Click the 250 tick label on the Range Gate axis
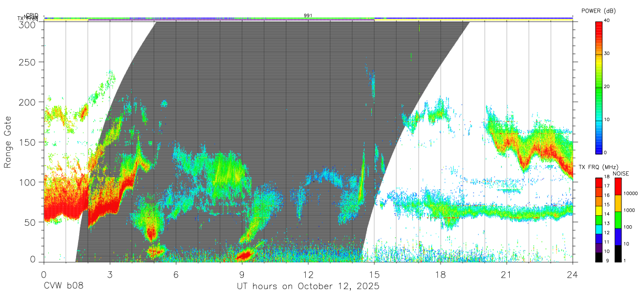644x297 pixels. [28, 62]
